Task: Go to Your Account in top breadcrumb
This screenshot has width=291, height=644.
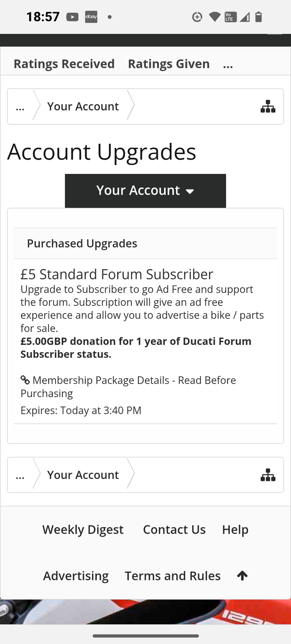Action: point(83,107)
